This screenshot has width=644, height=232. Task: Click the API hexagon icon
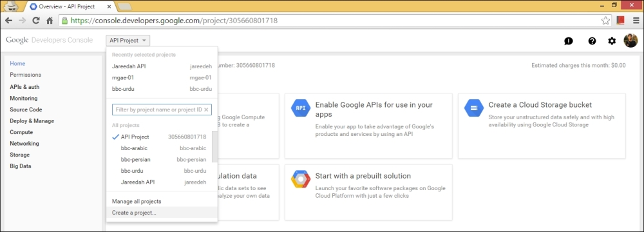point(301,108)
